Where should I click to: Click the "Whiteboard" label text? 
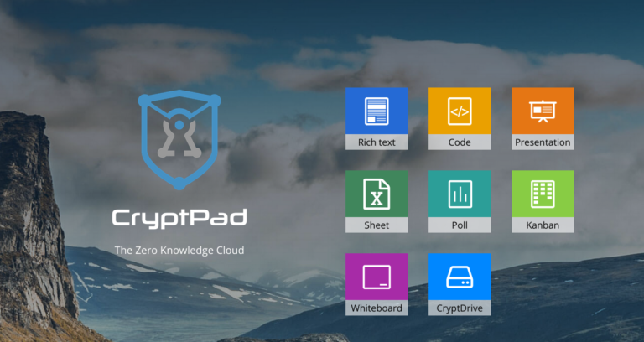(x=377, y=308)
